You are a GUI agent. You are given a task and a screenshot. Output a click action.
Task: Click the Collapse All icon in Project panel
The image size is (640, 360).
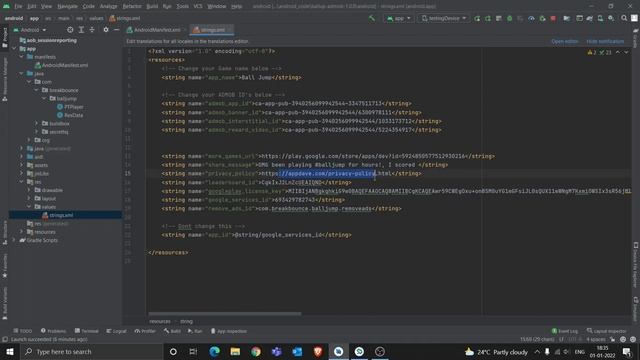tap(92, 30)
